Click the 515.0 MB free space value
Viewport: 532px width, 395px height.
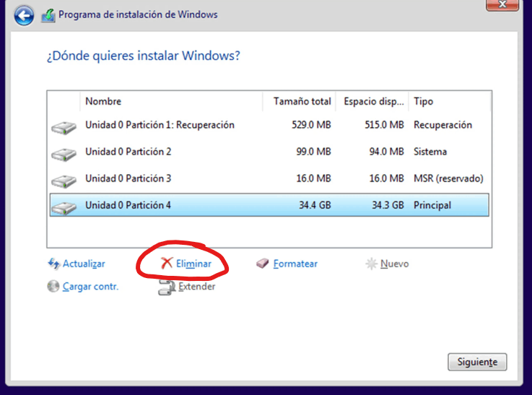(384, 125)
